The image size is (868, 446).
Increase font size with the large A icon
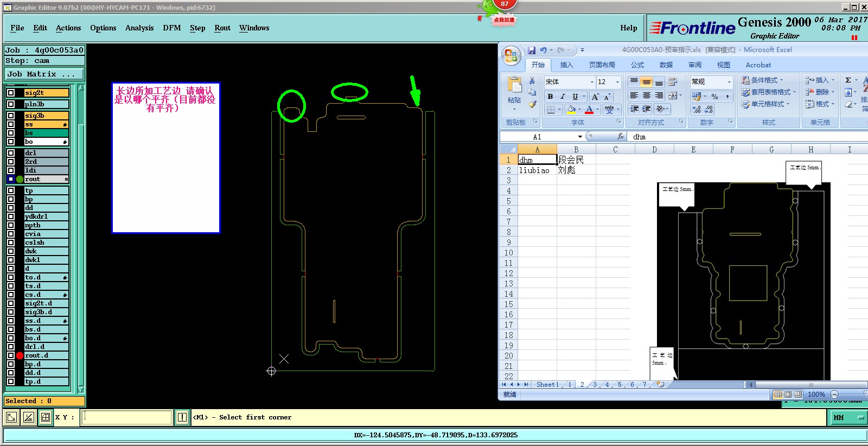click(x=595, y=97)
